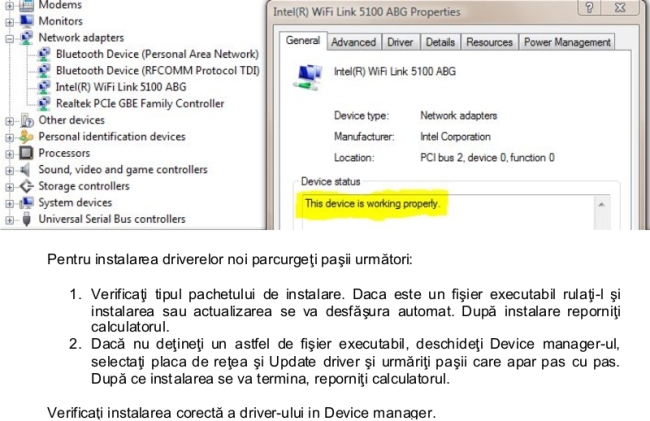Screen dimensions: 650x421
Task: Expand the System devices node
Action: [x=9, y=203]
